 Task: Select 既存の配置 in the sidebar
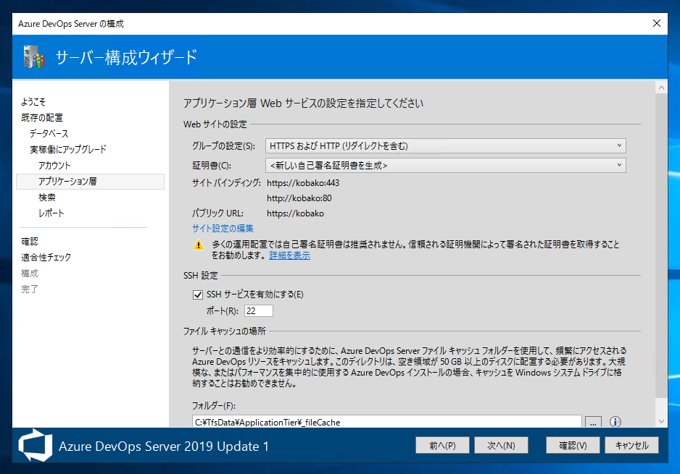point(42,118)
